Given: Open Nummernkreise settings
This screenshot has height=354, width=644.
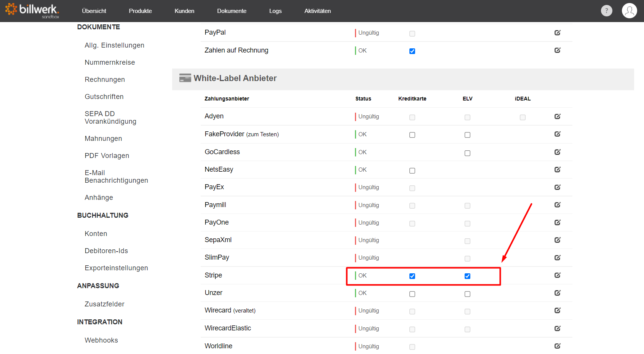Looking at the screenshot, I should click(x=110, y=62).
